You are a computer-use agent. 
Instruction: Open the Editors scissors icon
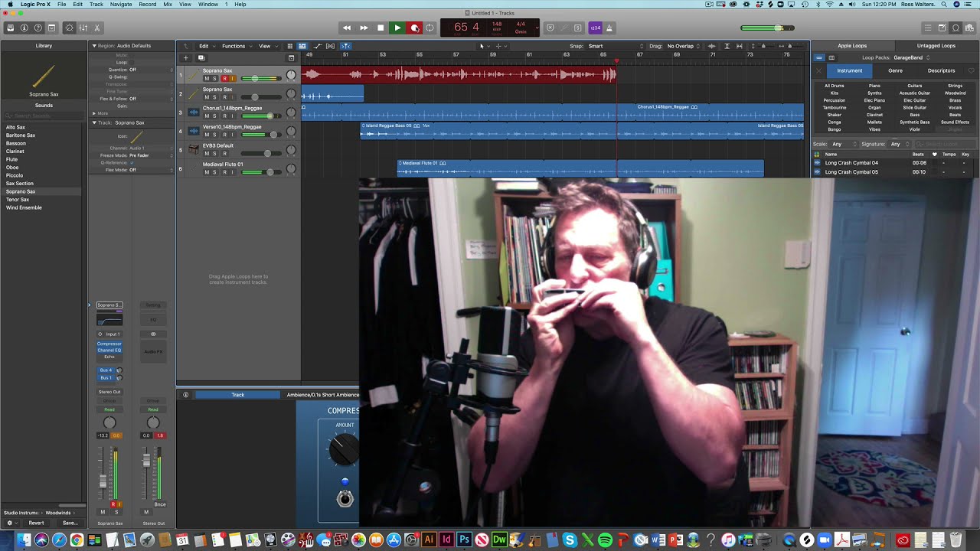pyautogui.click(x=96, y=28)
